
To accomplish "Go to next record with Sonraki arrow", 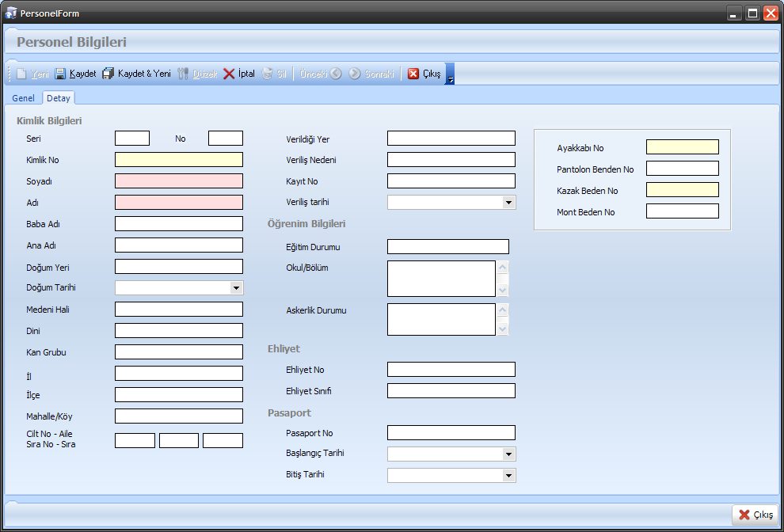I will 355,74.
